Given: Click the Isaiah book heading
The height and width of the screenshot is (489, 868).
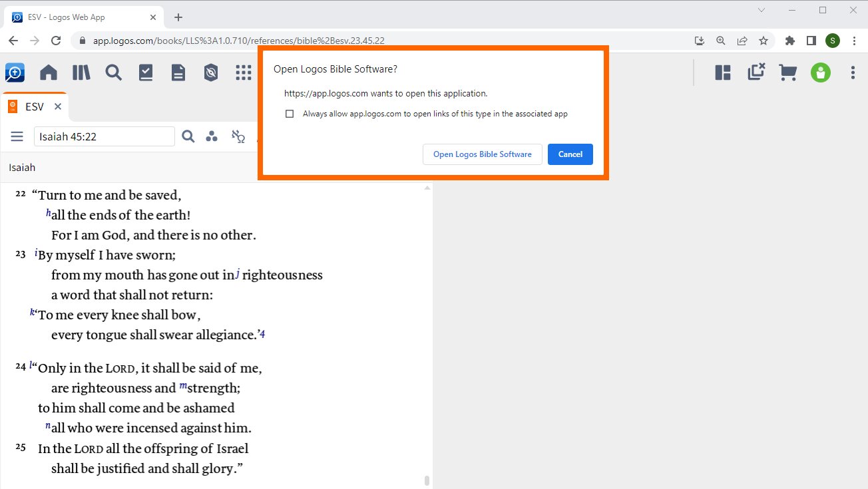Looking at the screenshot, I should 22,168.
